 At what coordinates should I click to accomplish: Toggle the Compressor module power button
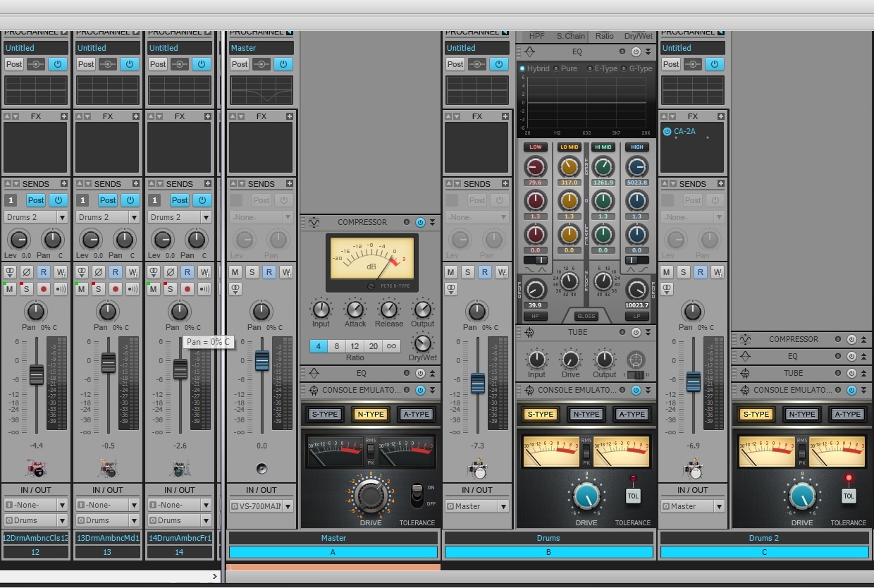click(x=421, y=222)
